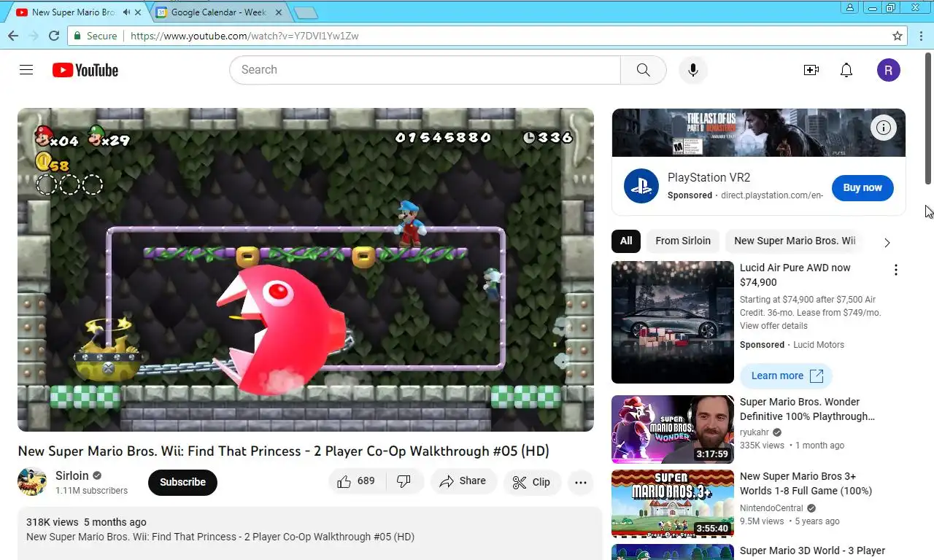Select the From Sirloin filter chip
Screen dimensions: 934x560
[683, 241]
